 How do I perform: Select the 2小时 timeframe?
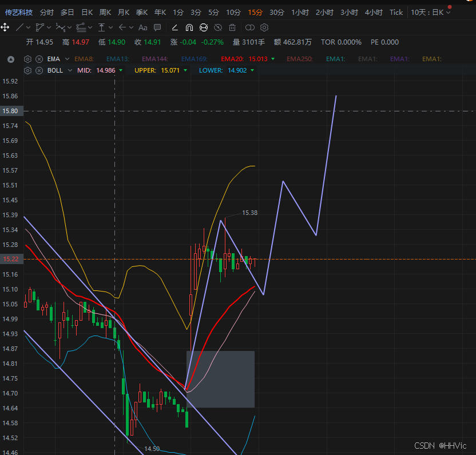click(324, 13)
